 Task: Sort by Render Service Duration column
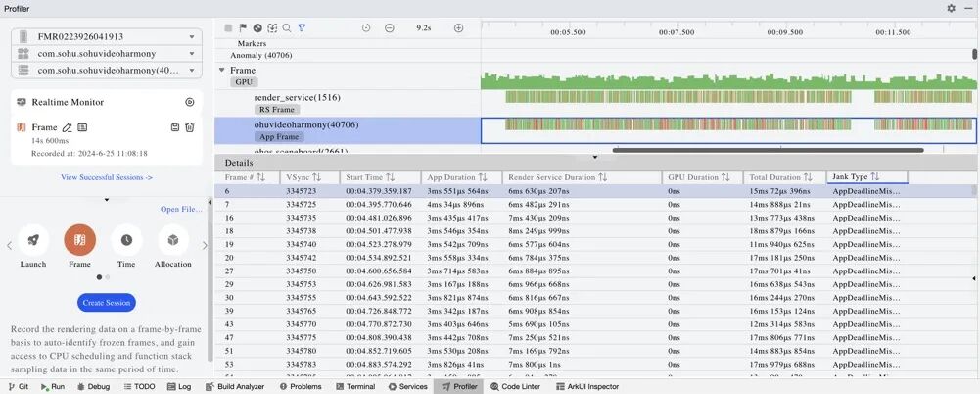tap(602, 177)
